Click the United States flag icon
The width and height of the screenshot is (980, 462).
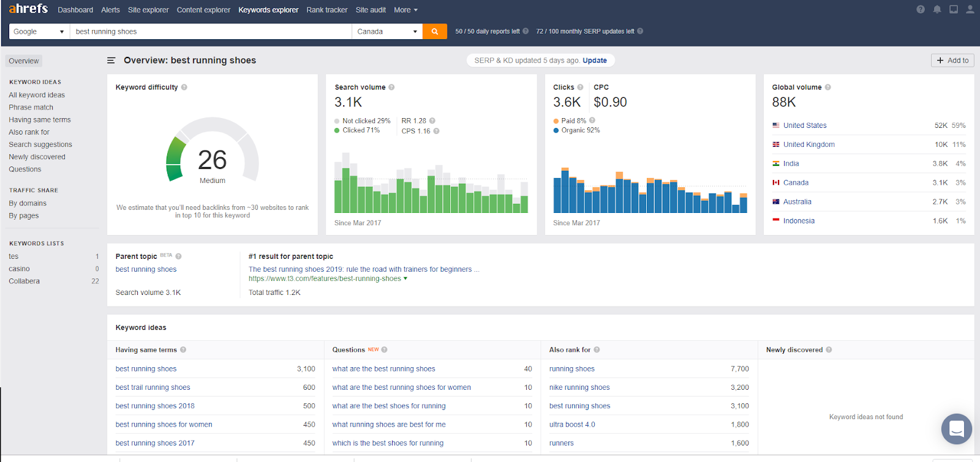tap(776, 125)
